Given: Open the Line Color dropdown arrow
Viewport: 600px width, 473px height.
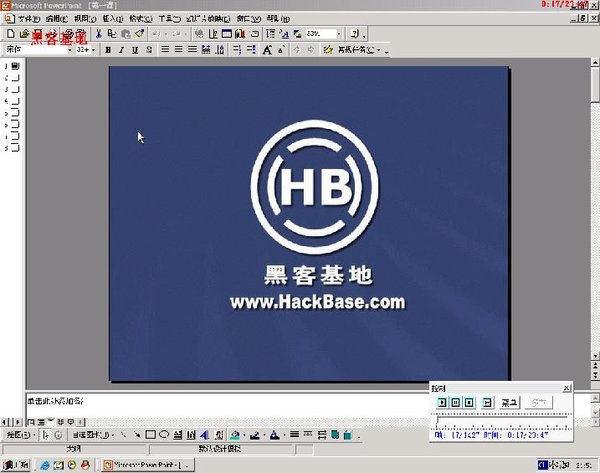Looking at the screenshot, I should (264, 435).
